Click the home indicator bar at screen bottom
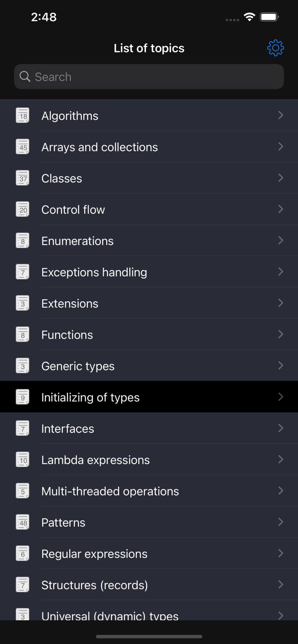298x644 pixels. pos(149,637)
